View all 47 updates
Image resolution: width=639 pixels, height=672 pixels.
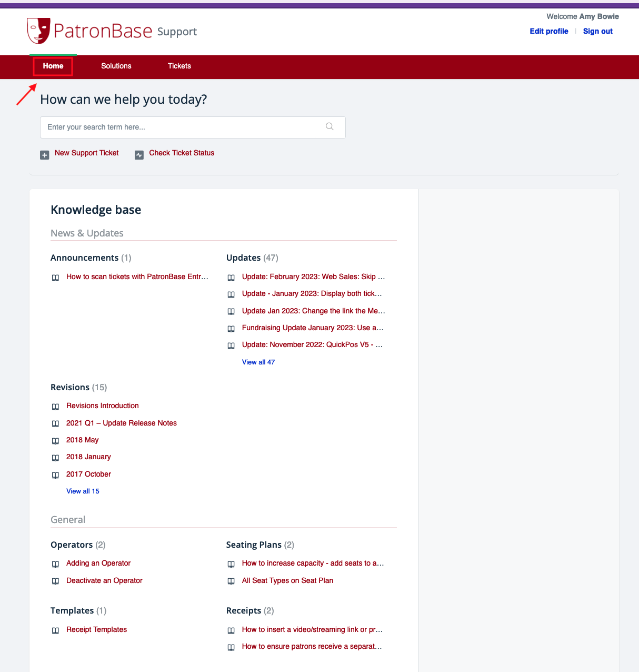(x=258, y=362)
